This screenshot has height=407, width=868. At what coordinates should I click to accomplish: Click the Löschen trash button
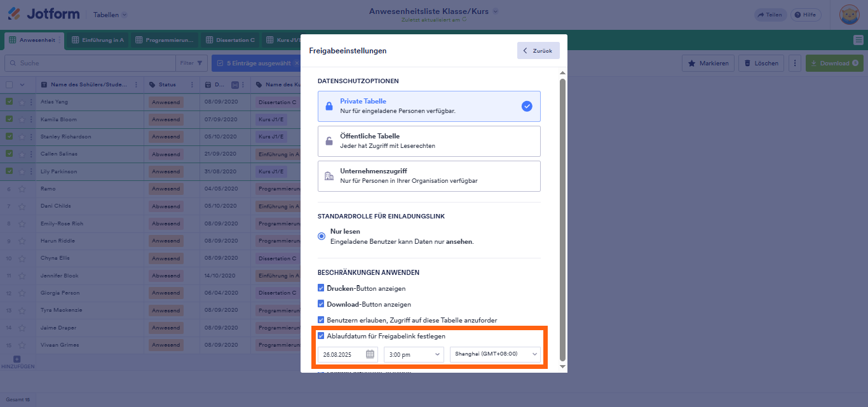click(761, 63)
